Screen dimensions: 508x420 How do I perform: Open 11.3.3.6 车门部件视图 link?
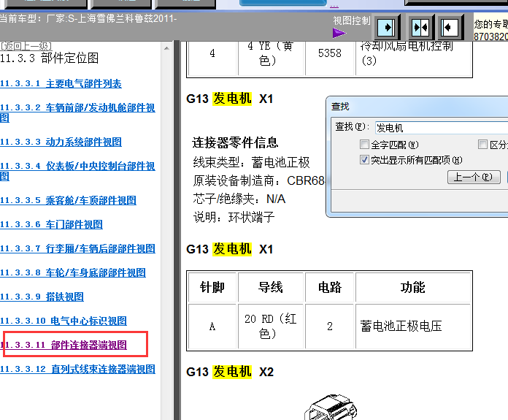(x=51, y=224)
